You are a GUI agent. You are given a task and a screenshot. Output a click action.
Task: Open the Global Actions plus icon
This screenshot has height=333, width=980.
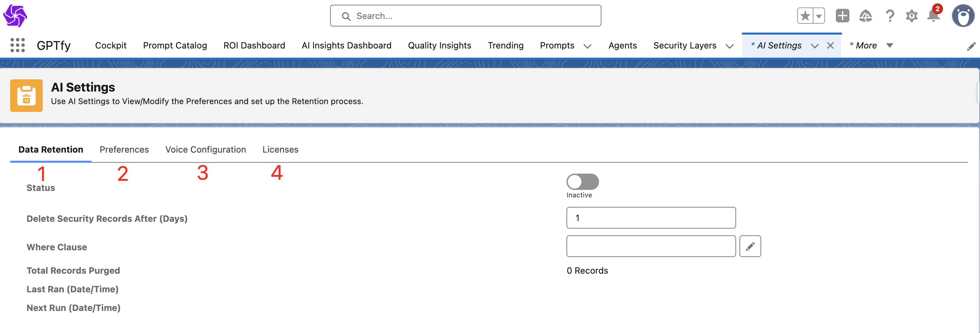[842, 16]
